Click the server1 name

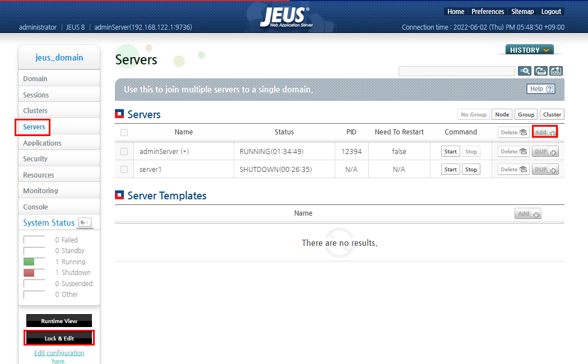click(x=150, y=169)
